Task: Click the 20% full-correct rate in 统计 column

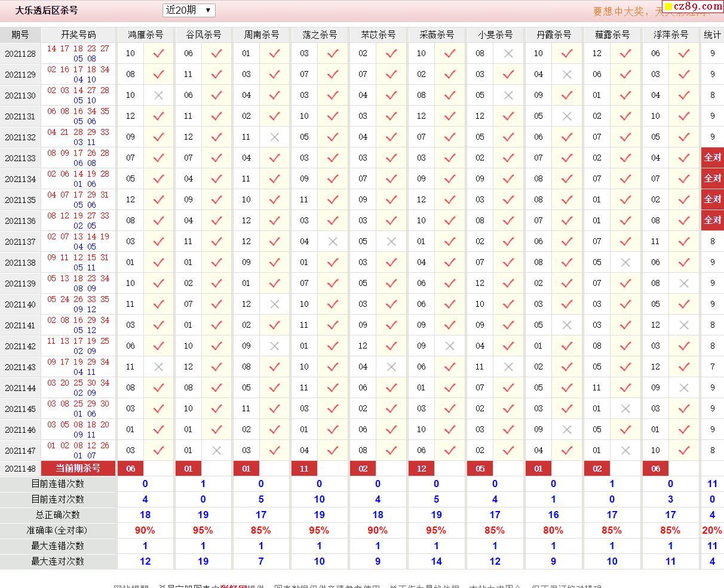Action: click(712, 530)
